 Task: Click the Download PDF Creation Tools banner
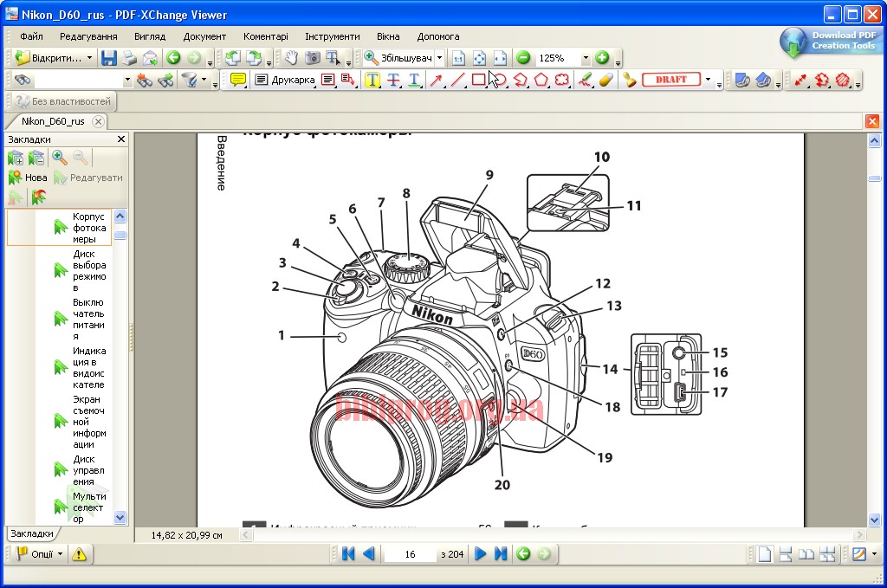(x=829, y=42)
